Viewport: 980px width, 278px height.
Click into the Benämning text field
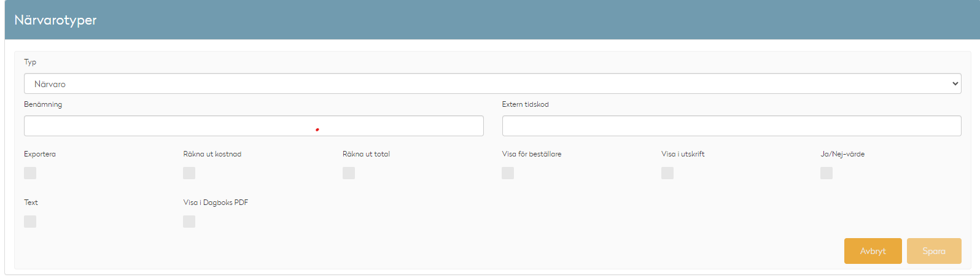click(254, 126)
